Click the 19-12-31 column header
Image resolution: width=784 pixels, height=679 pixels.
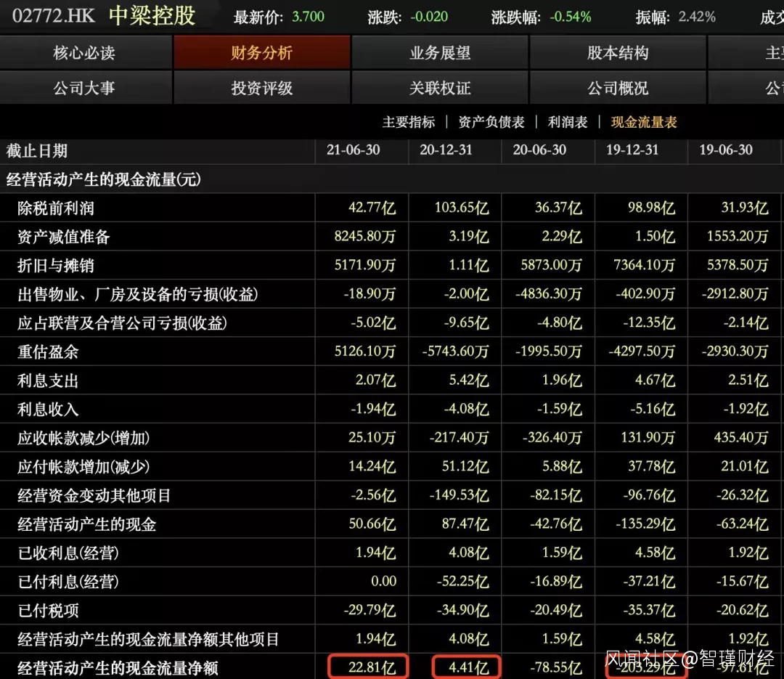[x=632, y=150]
